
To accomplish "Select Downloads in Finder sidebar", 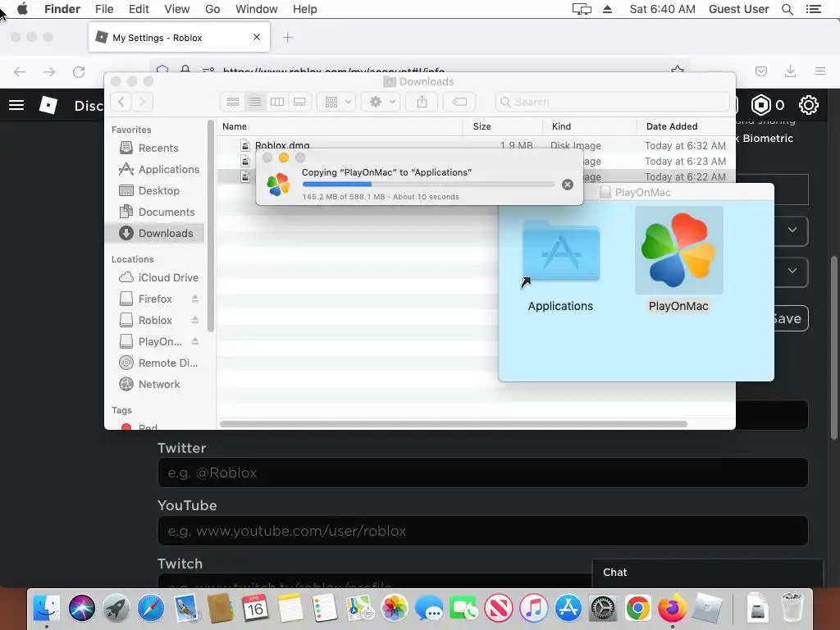I will [x=156, y=233].
